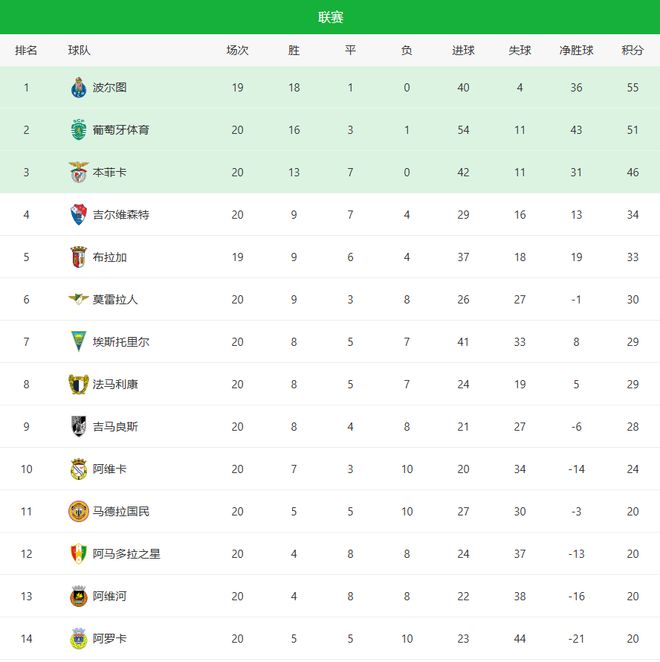Image resolution: width=660 pixels, height=662 pixels.
Task: Click the AVS (阿维卡) club crest
Action: click(79, 469)
